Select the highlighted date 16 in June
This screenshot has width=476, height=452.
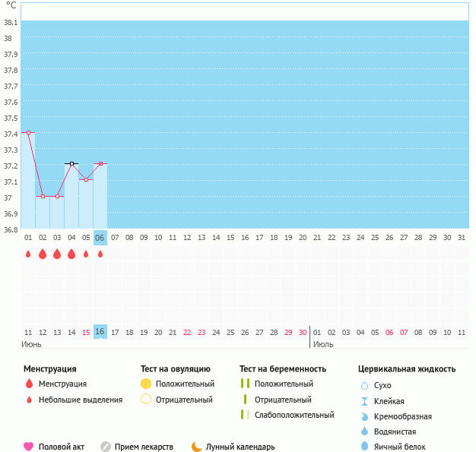(100, 332)
